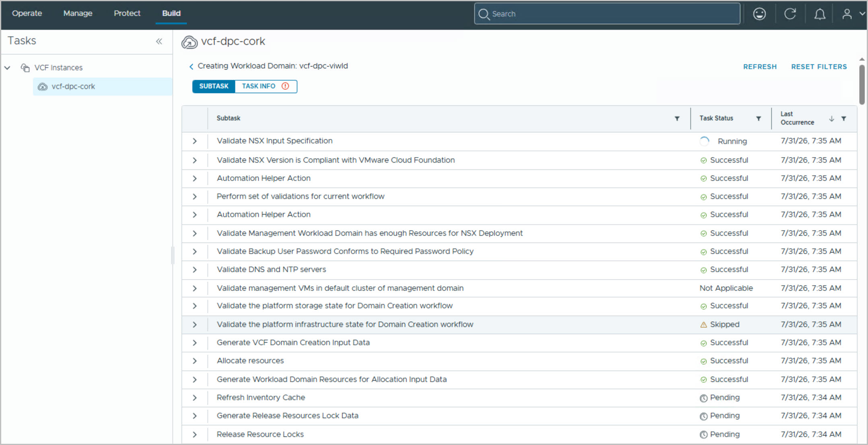Viewport: 868px width, 445px height.
Task: Expand Validate NSX Version is Compliant row
Action: point(195,160)
